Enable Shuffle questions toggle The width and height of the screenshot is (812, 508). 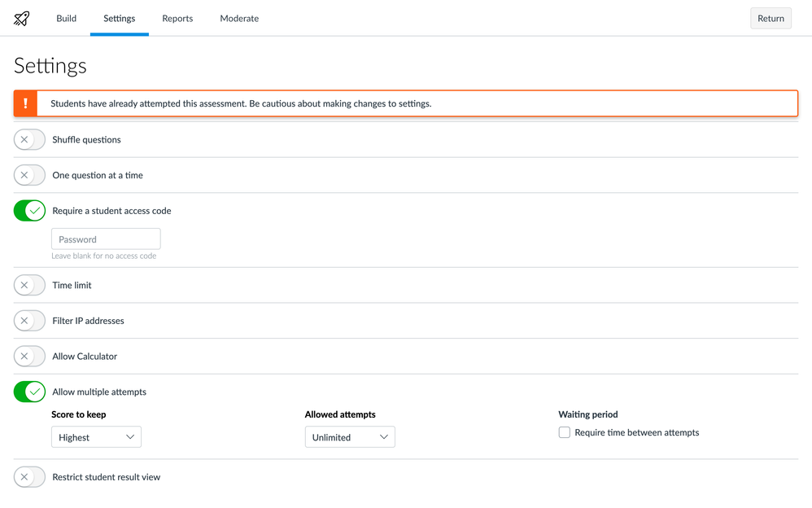(x=29, y=140)
